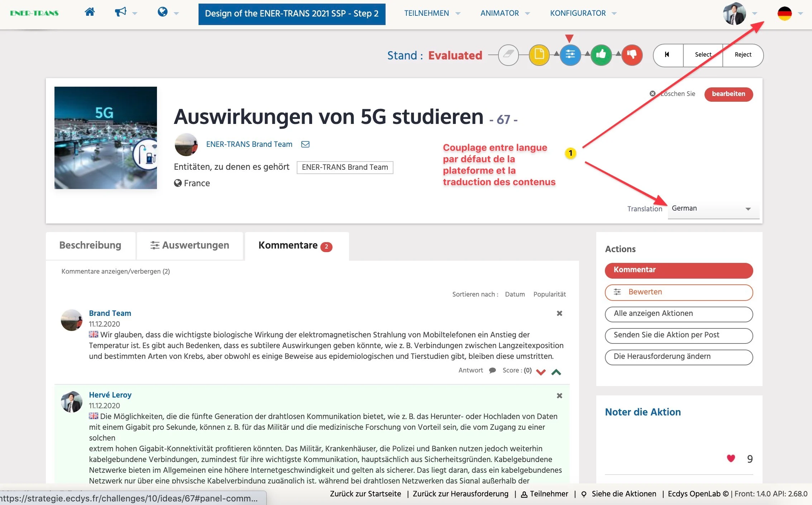Click the go-to-first-step back button

click(x=668, y=55)
